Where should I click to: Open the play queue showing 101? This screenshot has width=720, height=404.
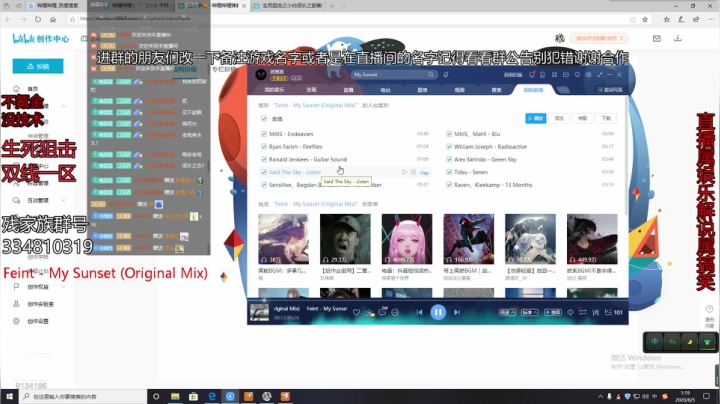[613, 312]
